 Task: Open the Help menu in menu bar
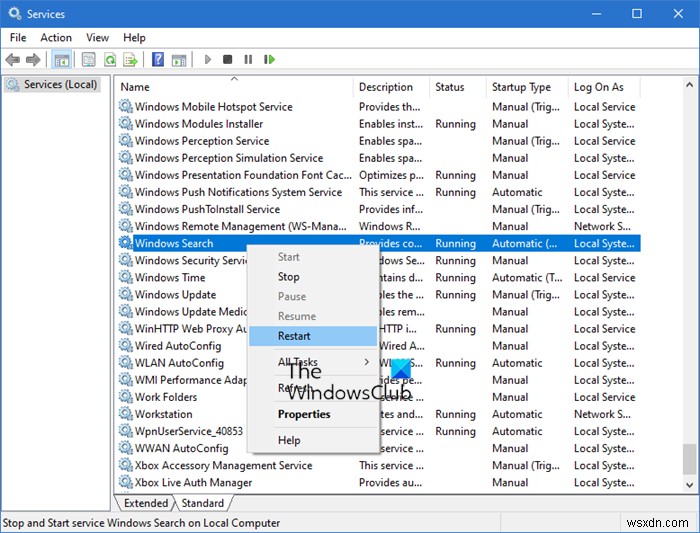[134, 37]
